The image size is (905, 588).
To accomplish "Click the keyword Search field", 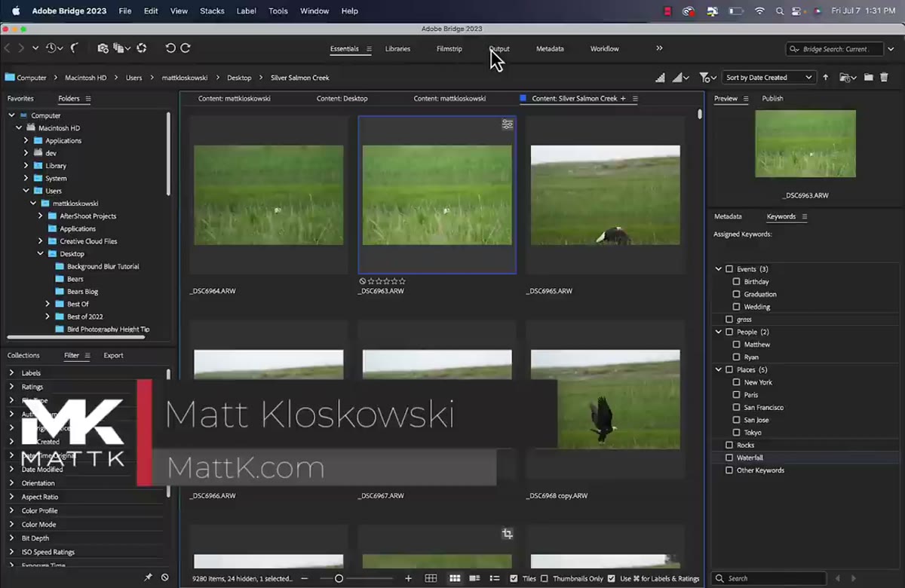I will click(x=769, y=578).
